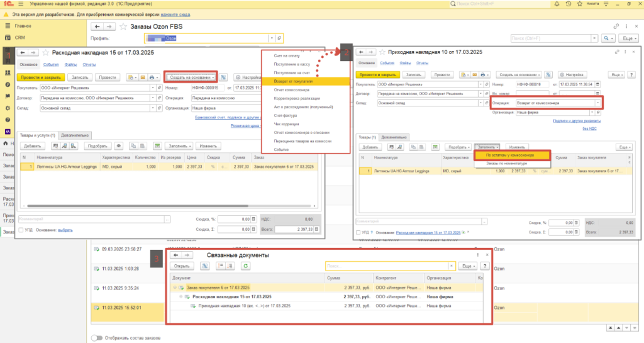The height and width of the screenshot is (343, 644).
Task: Collapse Заказ покупателя 6 tree node
Action: [x=175, y=288]
